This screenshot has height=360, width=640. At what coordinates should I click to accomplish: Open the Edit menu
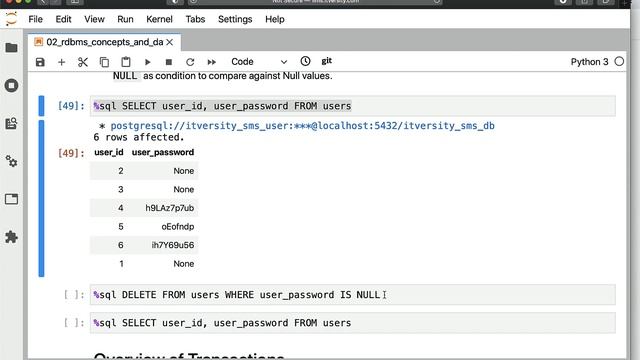click(x=63, y=19)
